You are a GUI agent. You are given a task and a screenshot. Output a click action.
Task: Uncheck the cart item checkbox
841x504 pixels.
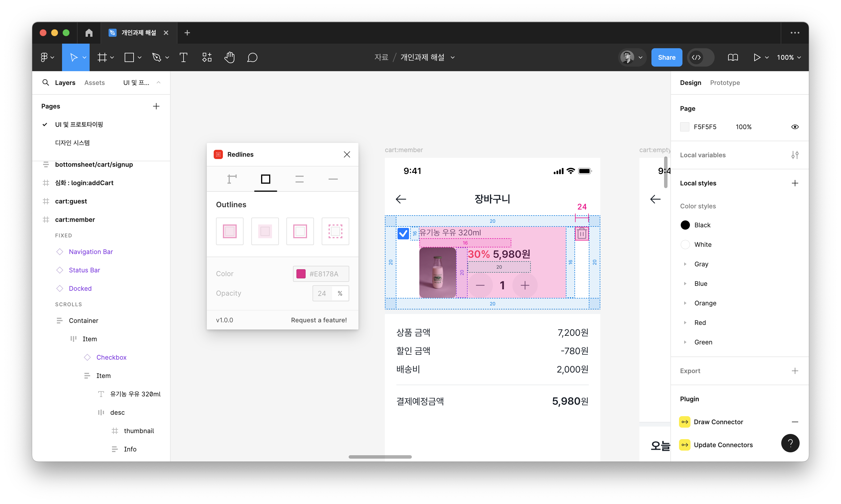coord(403,233)
